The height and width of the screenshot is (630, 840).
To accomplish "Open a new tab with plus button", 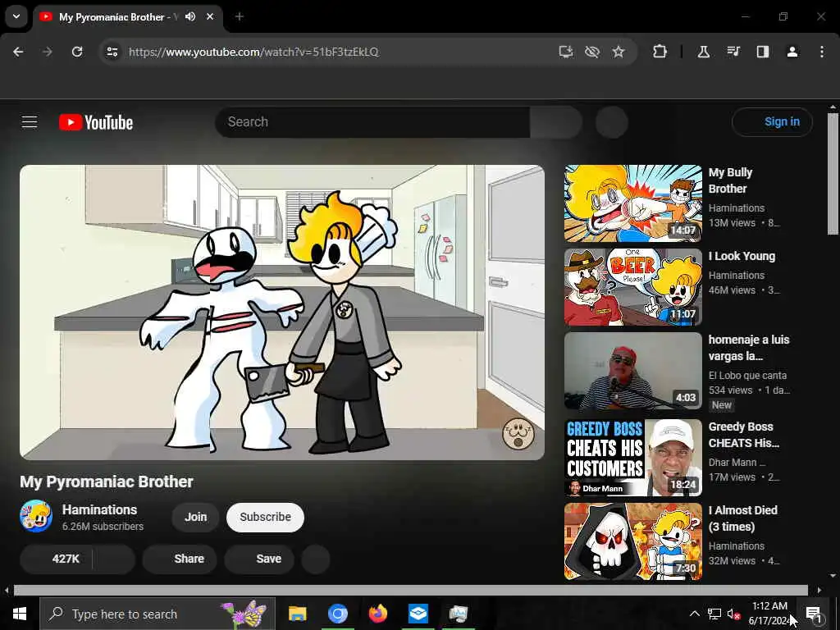I will pos(240,16).
